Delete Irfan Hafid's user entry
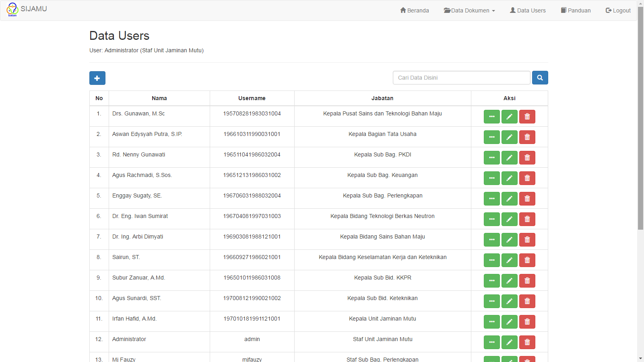 tap(527, 322)
